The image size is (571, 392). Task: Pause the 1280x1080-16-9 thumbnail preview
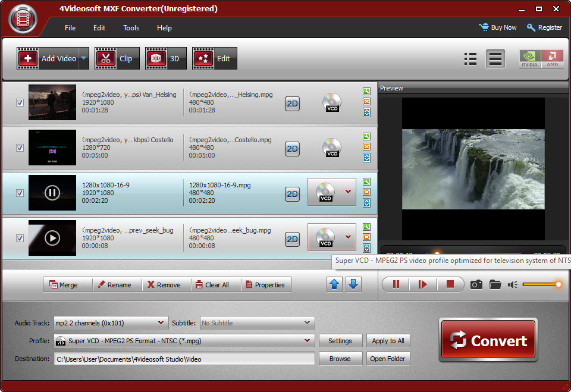[x=52, y=193]
